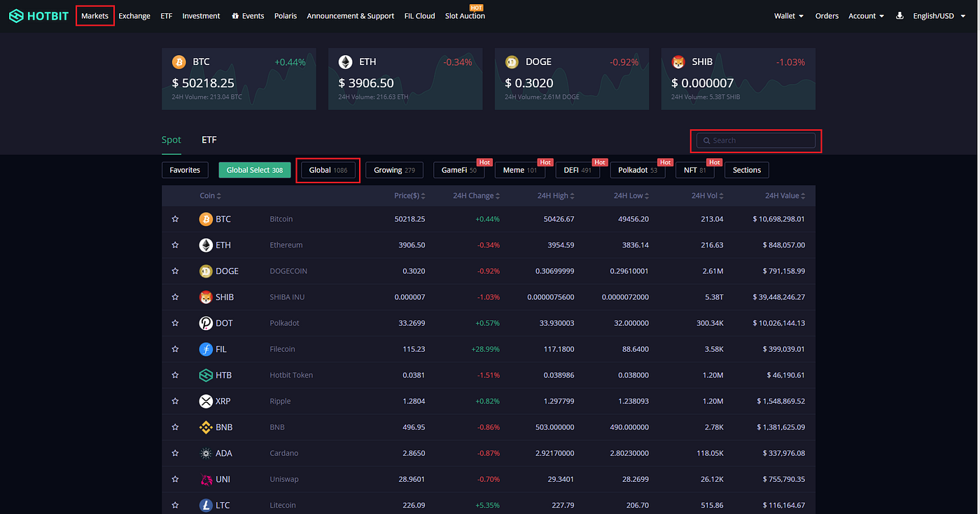Favorite XRP with its star
This screenshot has height=514, width=980.
click(175, 401)
